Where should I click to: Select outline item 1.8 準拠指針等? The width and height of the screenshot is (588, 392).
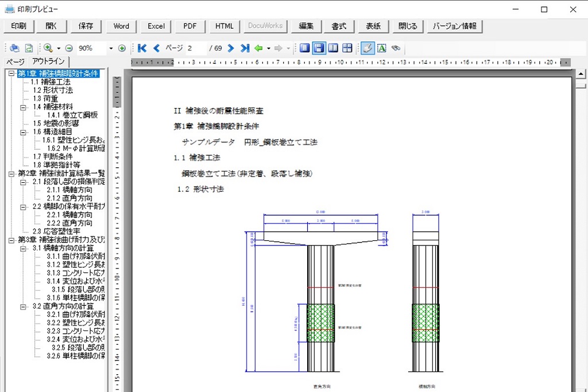point(56,165)
